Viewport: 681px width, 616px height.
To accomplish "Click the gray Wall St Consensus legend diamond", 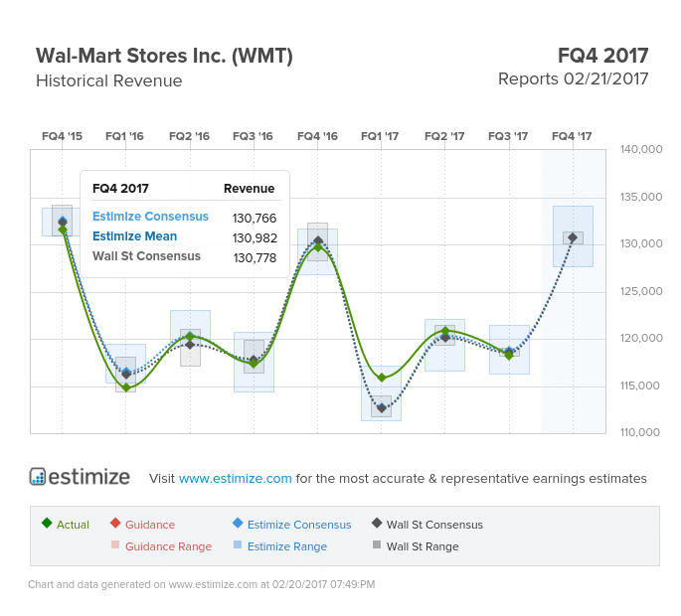I will [x=377, y=523].
